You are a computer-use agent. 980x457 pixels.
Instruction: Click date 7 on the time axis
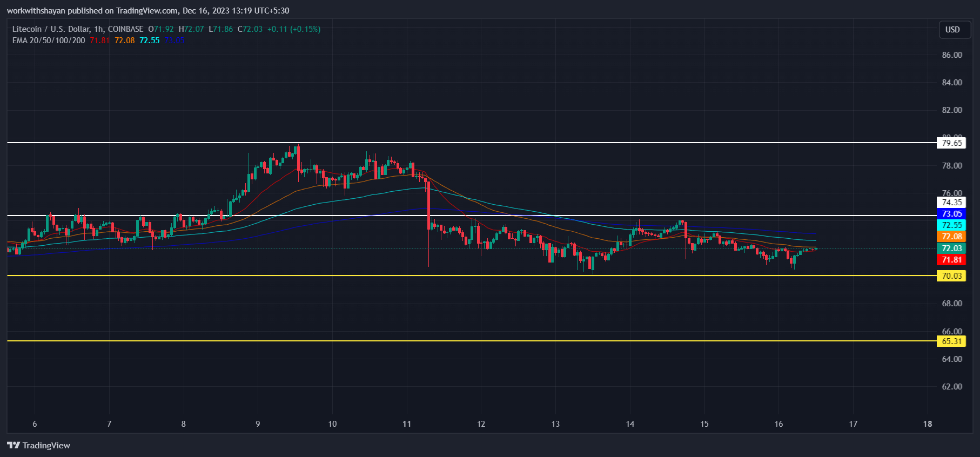pyautogui.click(x=109, y=424)
